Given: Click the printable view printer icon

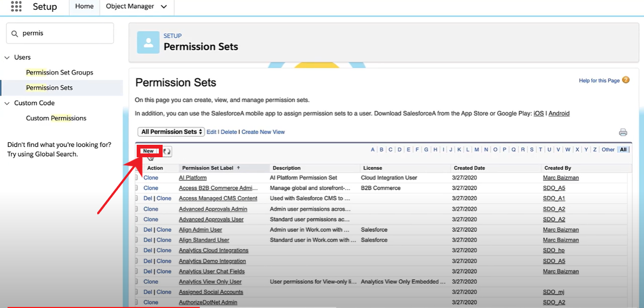Looking at the screenshot, I should pyautogui.click(x=623, y=132).
